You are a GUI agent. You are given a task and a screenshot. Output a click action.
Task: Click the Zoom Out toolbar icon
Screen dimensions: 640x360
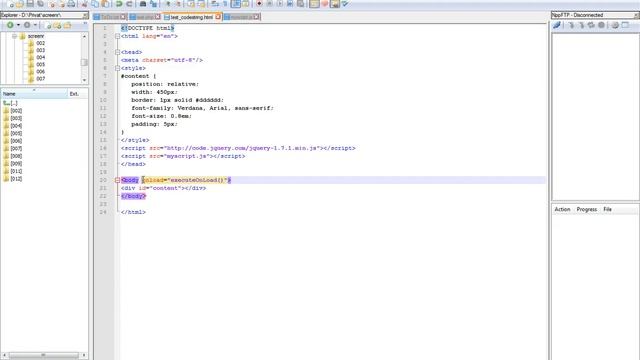coord(178,4)
